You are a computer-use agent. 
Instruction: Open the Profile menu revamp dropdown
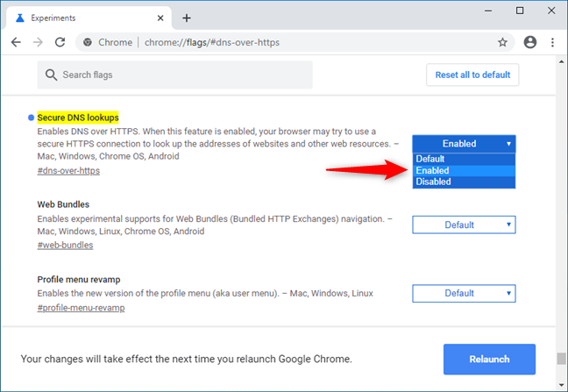[464, 293]
